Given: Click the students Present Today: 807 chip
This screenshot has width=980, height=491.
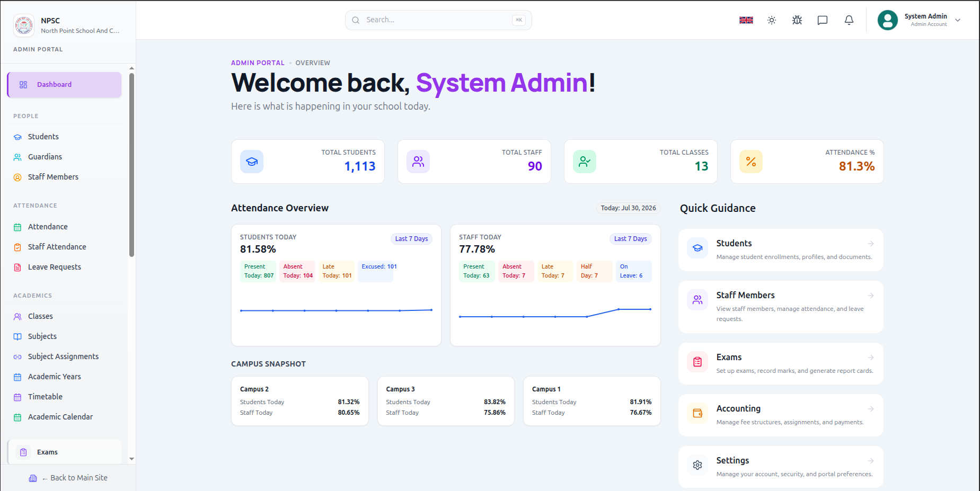Looking at the screenshot, I should (x=259, y=271).
